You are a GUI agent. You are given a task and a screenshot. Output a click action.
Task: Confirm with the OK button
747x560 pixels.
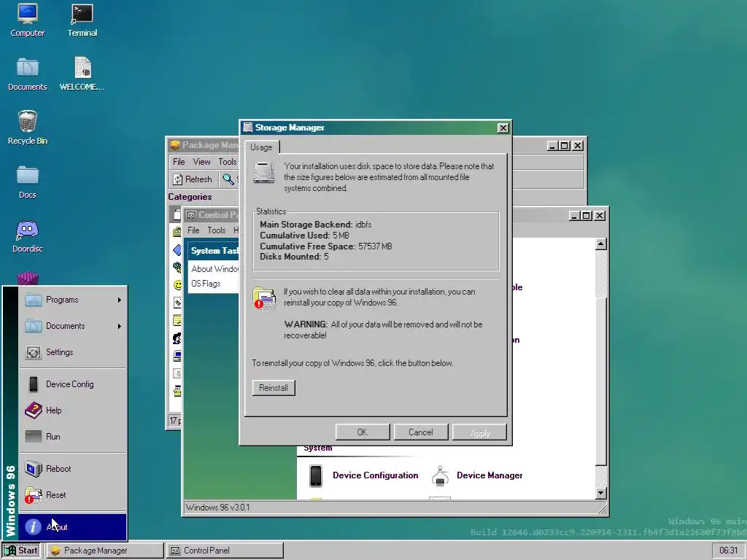tap(363, 432)
